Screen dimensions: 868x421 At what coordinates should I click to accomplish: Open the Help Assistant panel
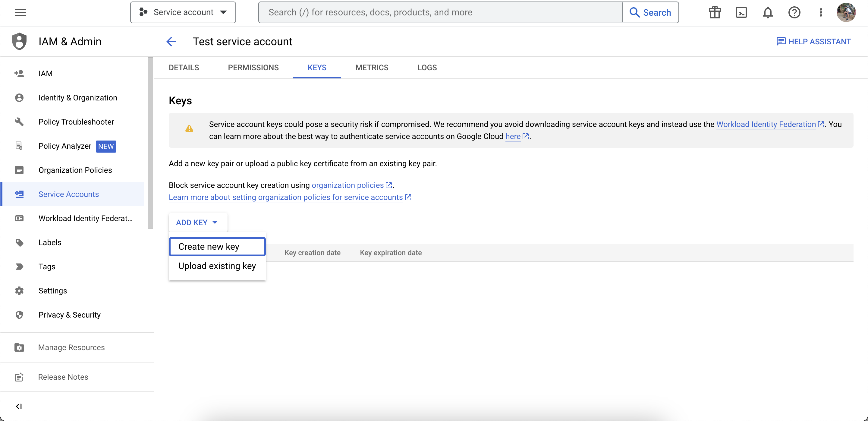[x=814, y=41]
